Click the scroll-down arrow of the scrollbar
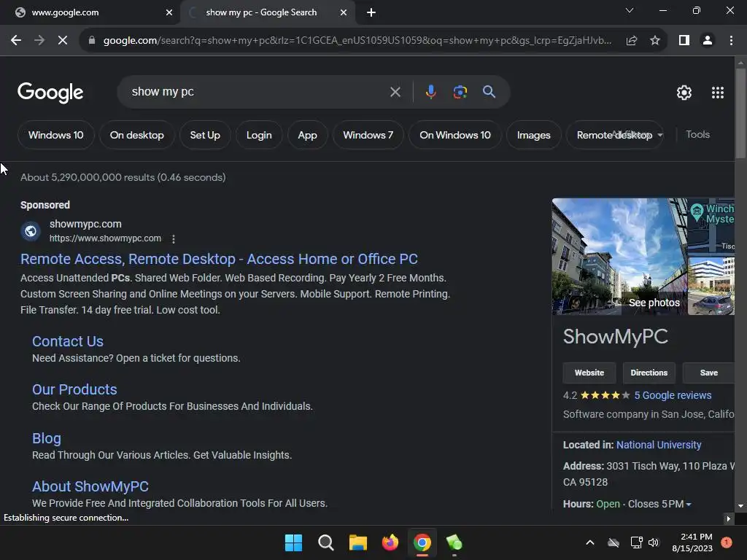747x560 pixels. (x=740, y=506)
